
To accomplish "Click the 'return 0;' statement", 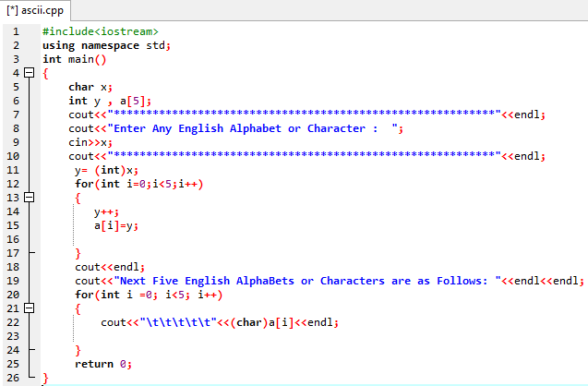I will pos(103,364).
